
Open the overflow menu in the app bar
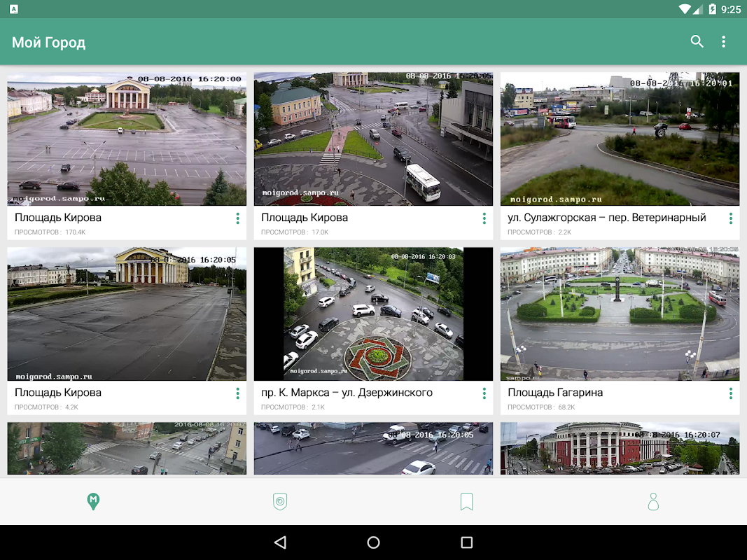coord(723,42)
